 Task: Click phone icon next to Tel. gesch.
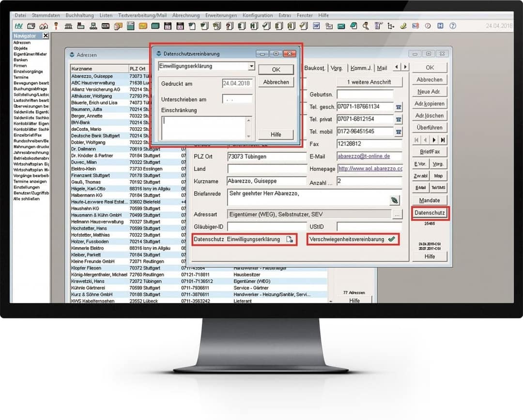coord(399,107)
